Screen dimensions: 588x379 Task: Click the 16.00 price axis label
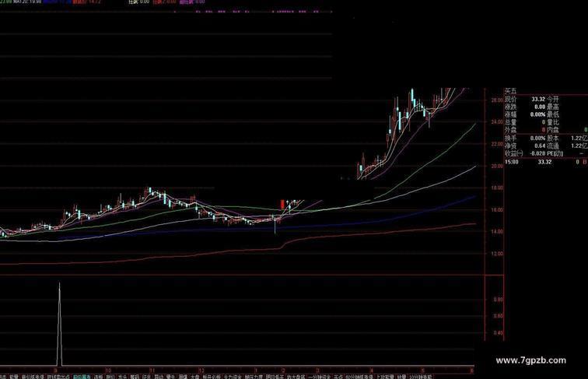click(497, 210)
